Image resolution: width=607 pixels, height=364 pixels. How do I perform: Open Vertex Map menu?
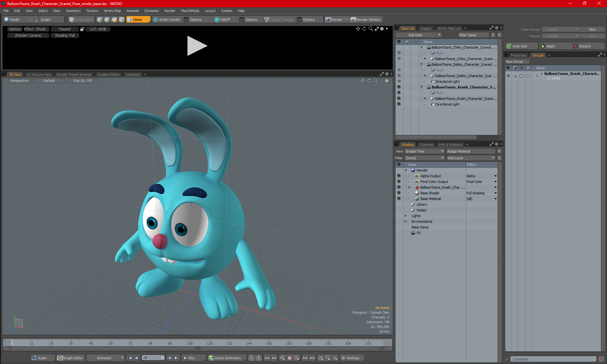pyautogui.click(x=112, y=11)
